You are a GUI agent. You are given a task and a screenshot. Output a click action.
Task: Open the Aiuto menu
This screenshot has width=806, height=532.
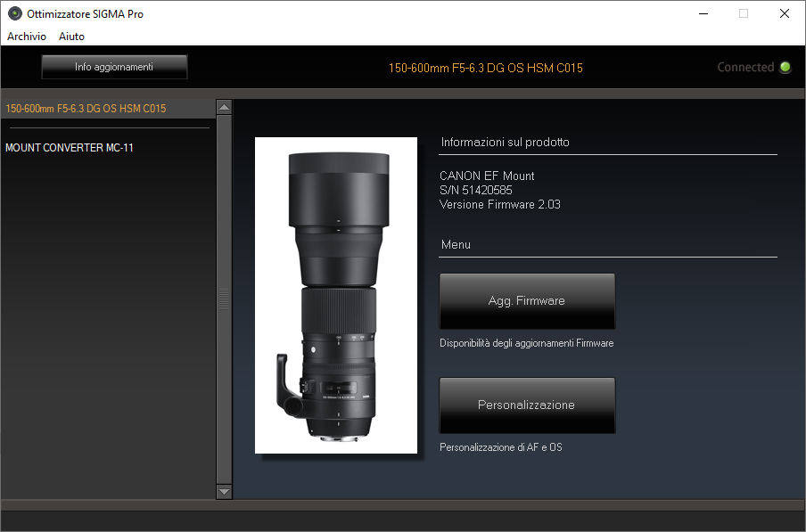pyautogui.click(x=71, y=37)
